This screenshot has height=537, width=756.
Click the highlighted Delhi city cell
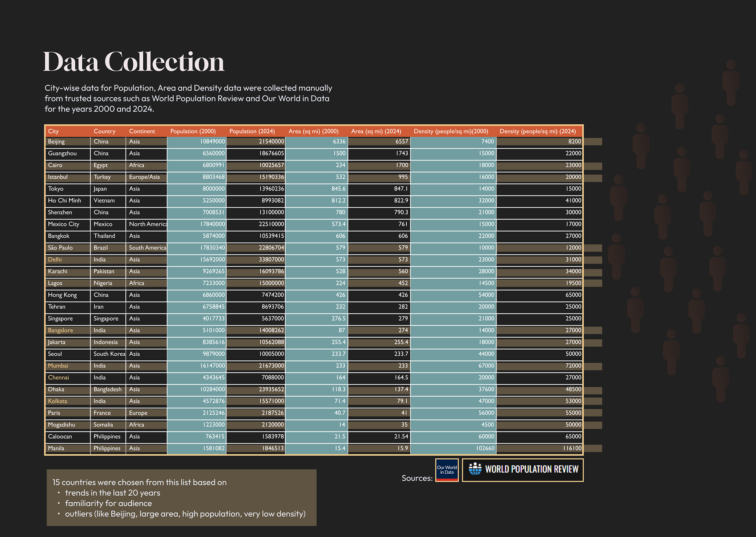click(x=55, y=260)
